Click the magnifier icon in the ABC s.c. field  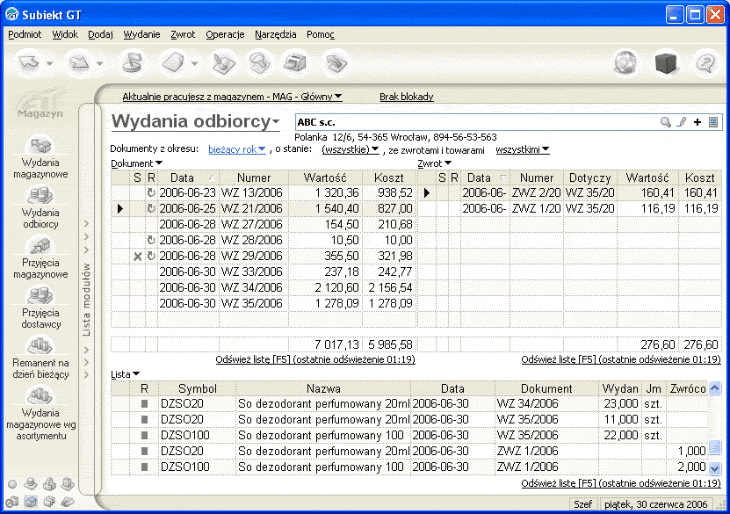click(666, 122)
